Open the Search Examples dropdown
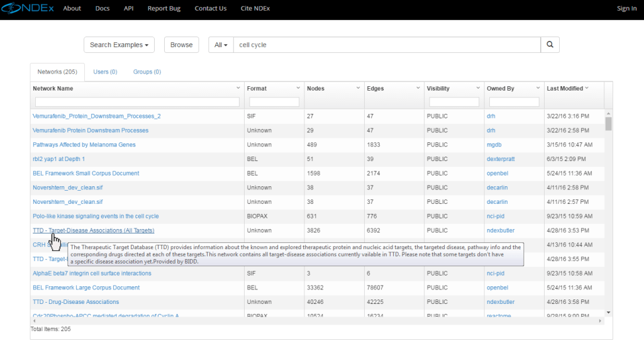Viewport: 644px width, 353px height. pyautogui.click(x=119, y=45)
